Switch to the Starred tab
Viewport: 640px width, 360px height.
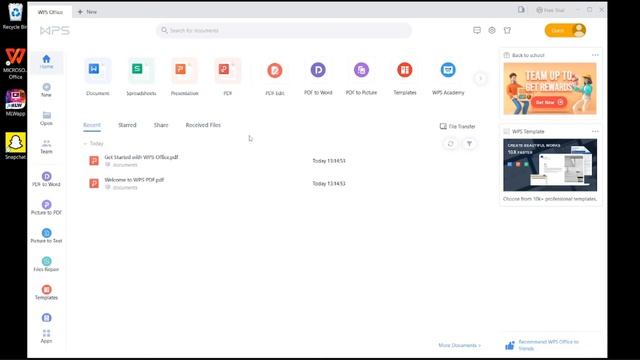(127, 125)
